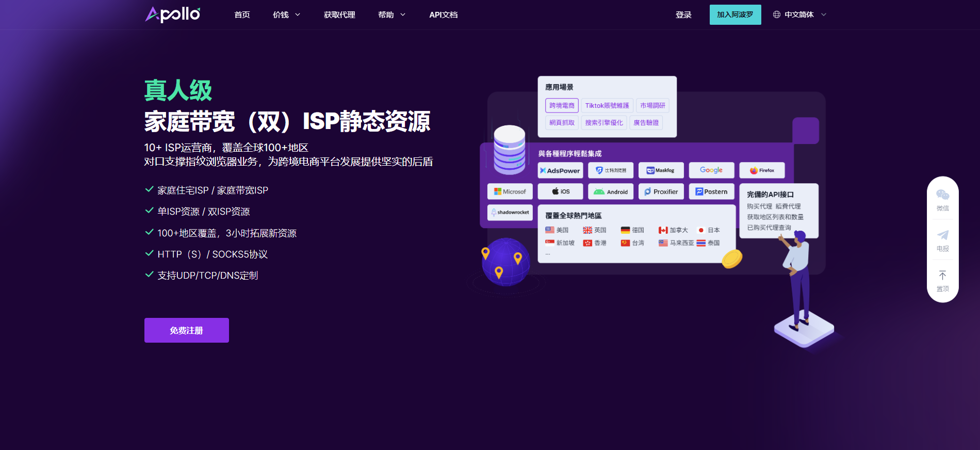Expand the 帮助 help dropdown

coord(391,14)
